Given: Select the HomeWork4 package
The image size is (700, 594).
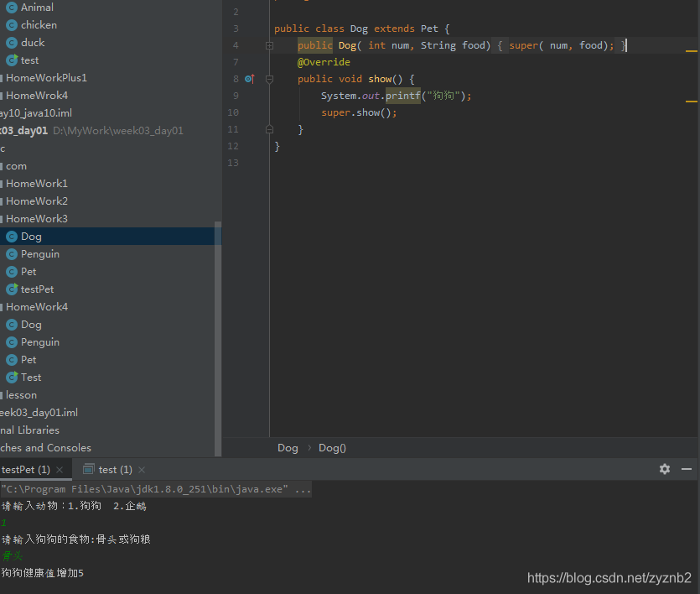Looking at the screenshot, I should click(x=37, y=307).
